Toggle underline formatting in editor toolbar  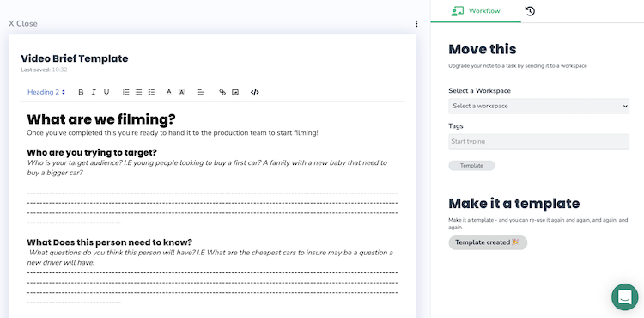coord(106,93)
